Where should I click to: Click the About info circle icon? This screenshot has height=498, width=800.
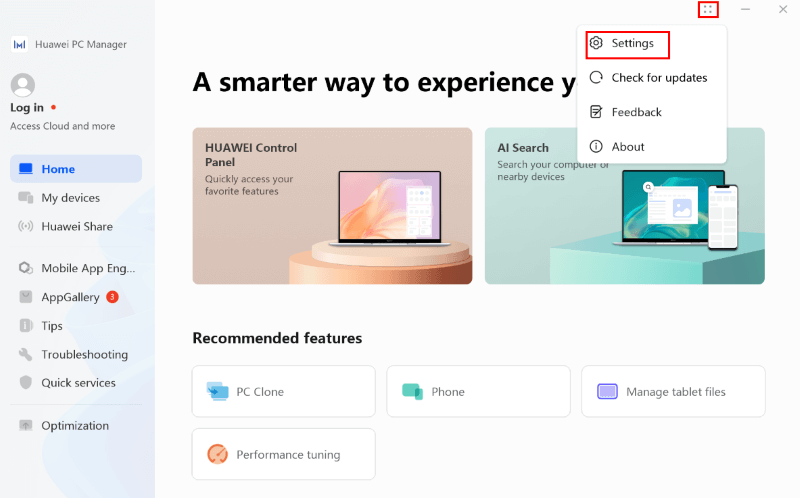point(596,146)
